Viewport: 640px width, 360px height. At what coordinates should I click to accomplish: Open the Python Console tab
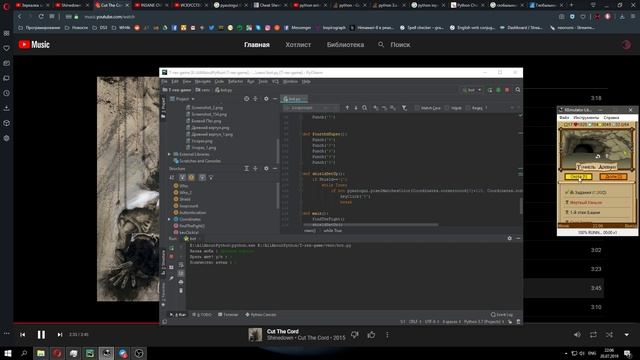(260, 315)
